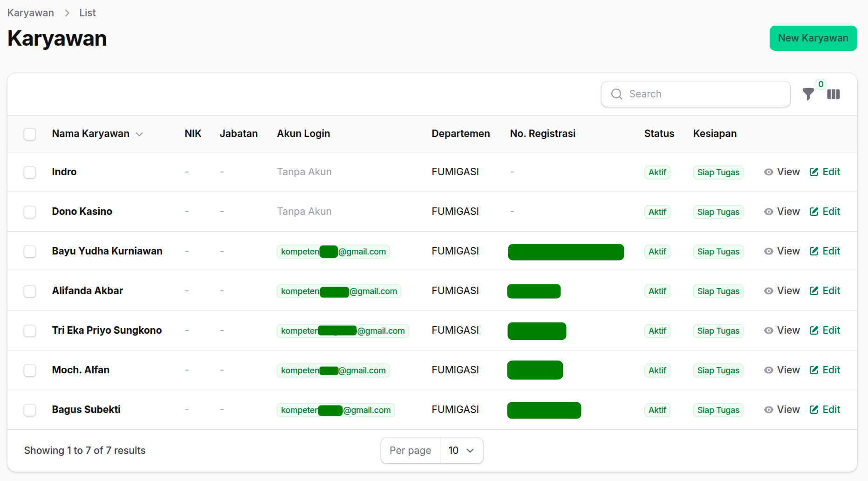Edit Dono Kasino's record
Image resolution: width=868 pixels, height=481 pixels.
(825, 212)
